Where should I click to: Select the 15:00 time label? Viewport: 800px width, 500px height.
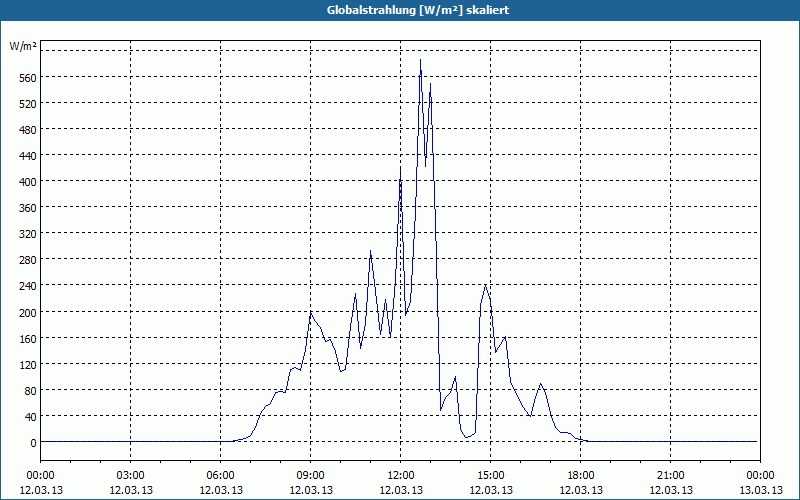pos(491,476)
